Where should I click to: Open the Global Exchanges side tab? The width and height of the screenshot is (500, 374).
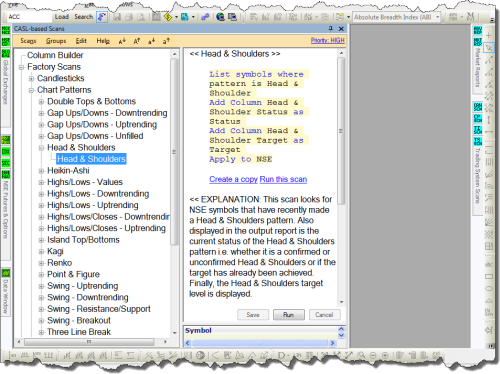pos(6,82)
